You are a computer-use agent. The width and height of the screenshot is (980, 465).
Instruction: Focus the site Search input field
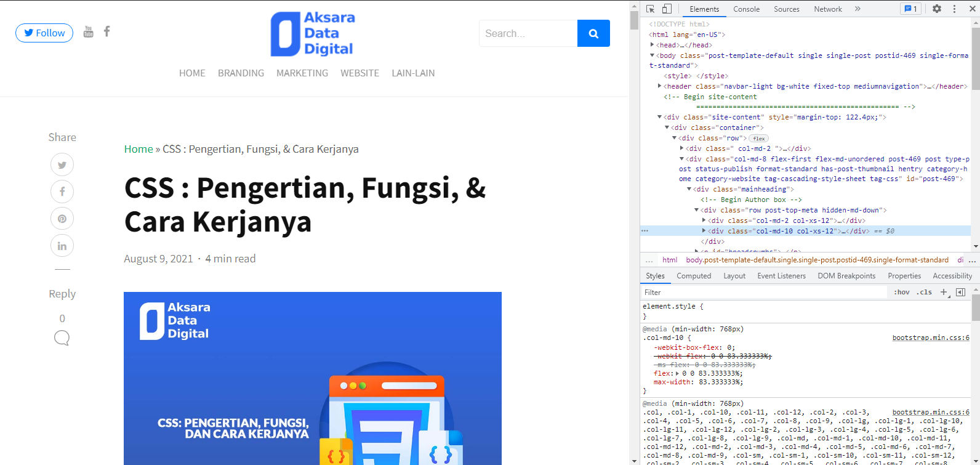point(528,33)
